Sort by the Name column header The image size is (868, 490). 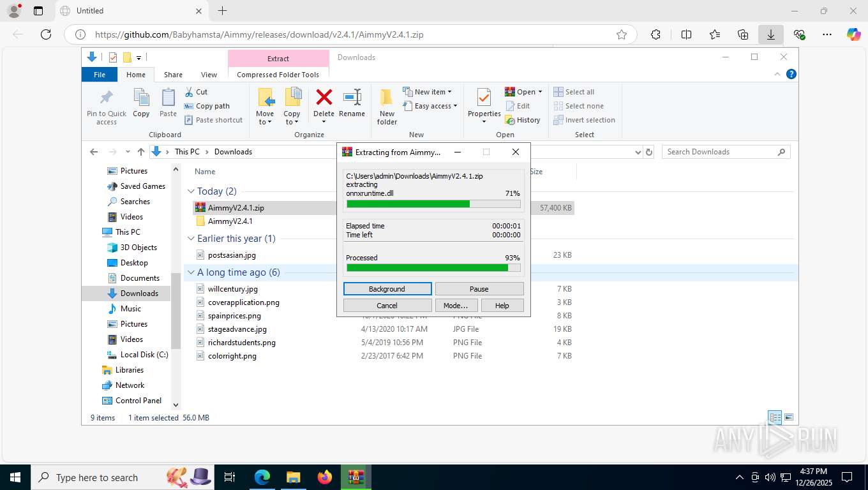[x=204, y=172]
